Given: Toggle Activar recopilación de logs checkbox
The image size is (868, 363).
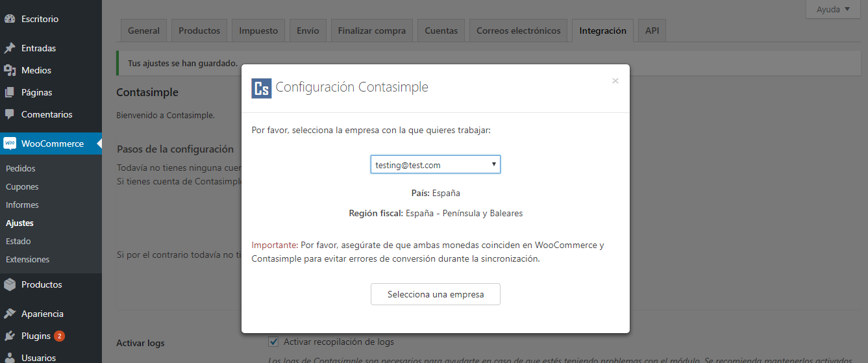Looking at the screenshot, I should point(273,342).
